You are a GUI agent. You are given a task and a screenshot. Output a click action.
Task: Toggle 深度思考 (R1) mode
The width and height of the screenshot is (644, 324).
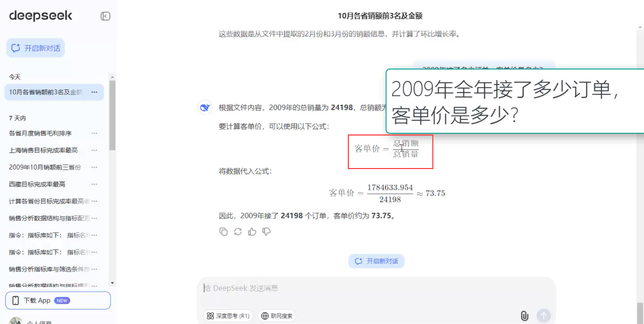pyautogui.click(x=228, y=316)
